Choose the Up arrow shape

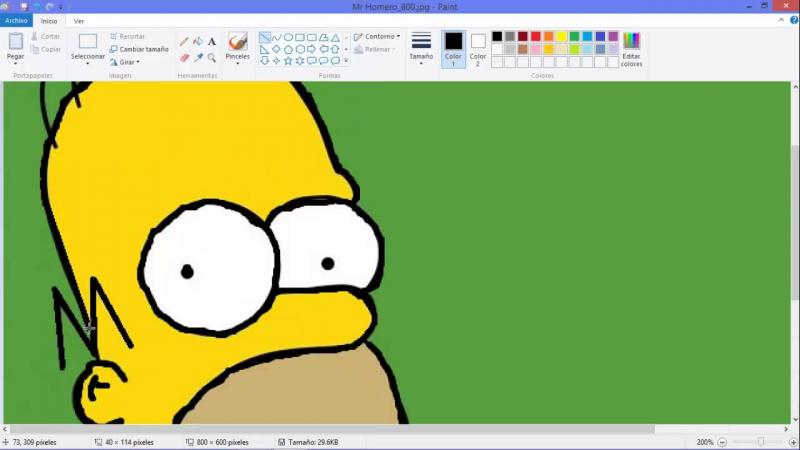[x=335, y=49]
